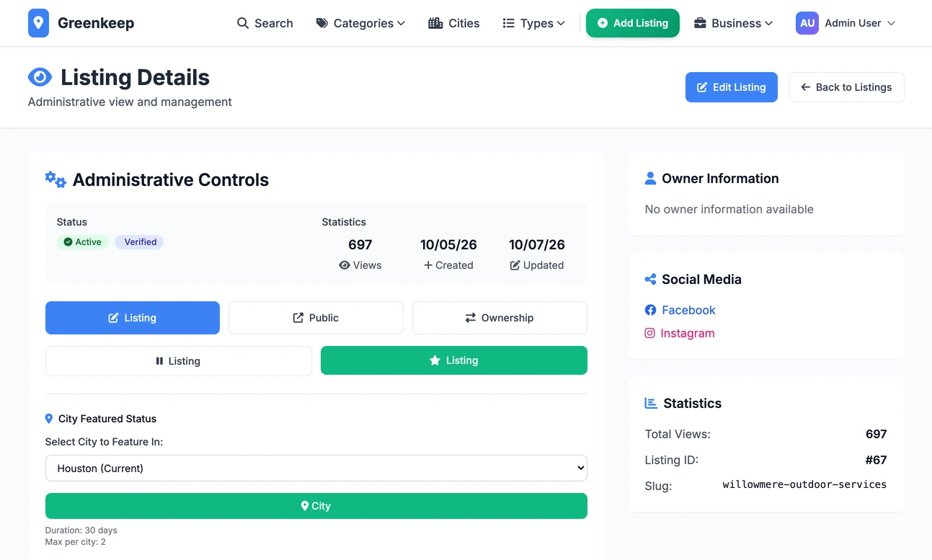This screenshot has height=560, width=932.
Task: Click the blue eye icon by Listing Details
Action: 40,76
